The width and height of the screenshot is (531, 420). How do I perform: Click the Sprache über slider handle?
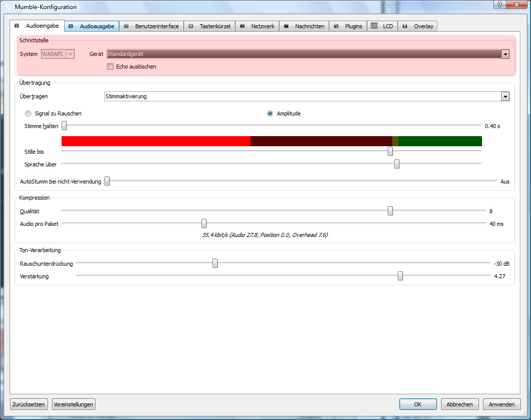(397, 164)
